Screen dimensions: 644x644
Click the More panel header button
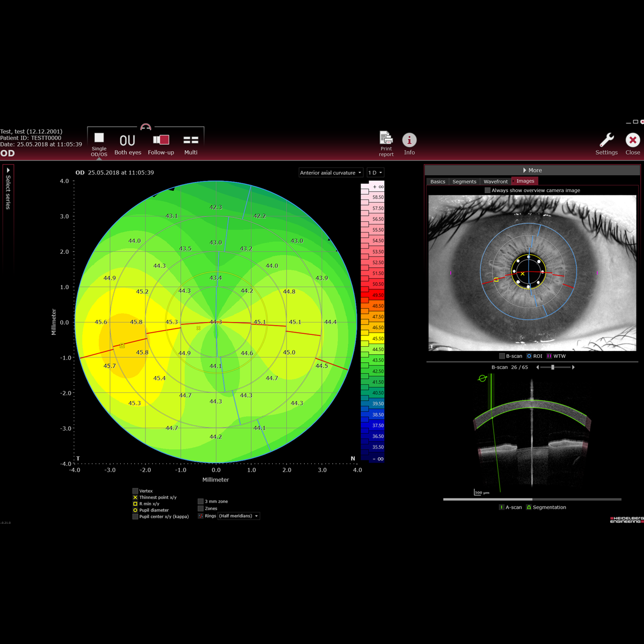[x=532, y=170]
